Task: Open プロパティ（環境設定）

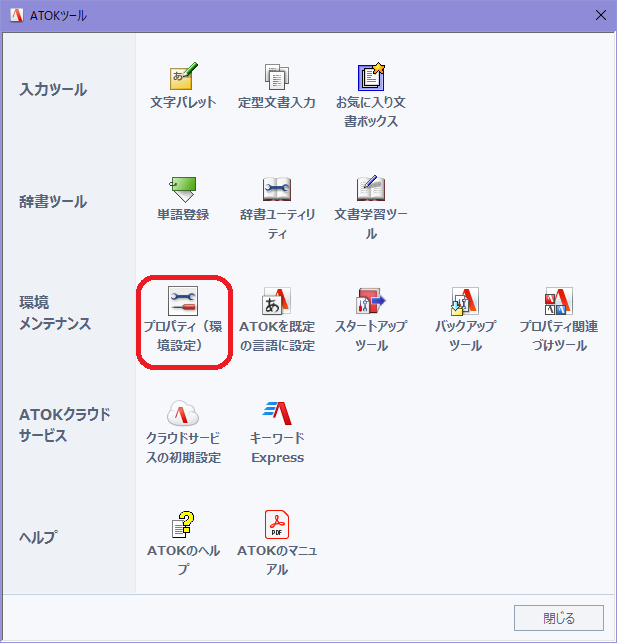Action: click(x=183, y=320)
